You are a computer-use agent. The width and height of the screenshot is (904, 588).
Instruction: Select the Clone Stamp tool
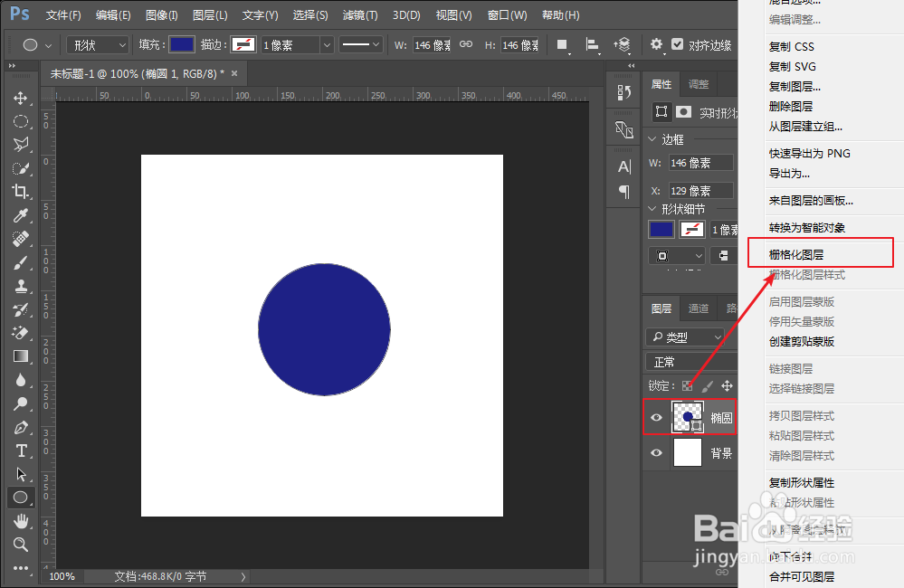pos(21,286)
